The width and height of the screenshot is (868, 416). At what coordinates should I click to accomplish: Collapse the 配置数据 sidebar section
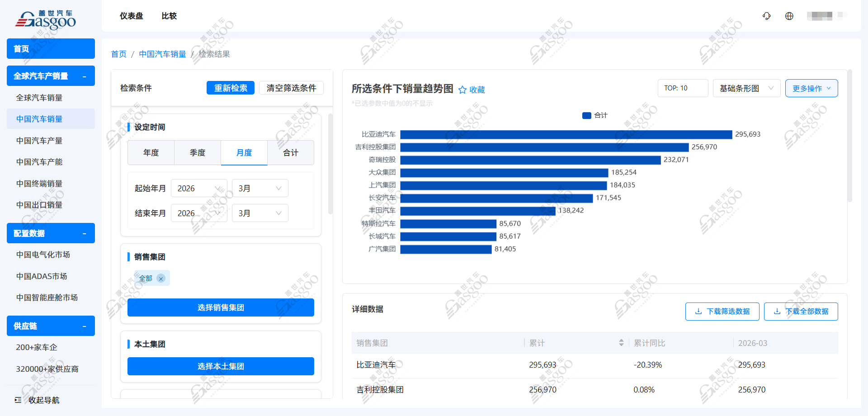(x=85, y=234)
